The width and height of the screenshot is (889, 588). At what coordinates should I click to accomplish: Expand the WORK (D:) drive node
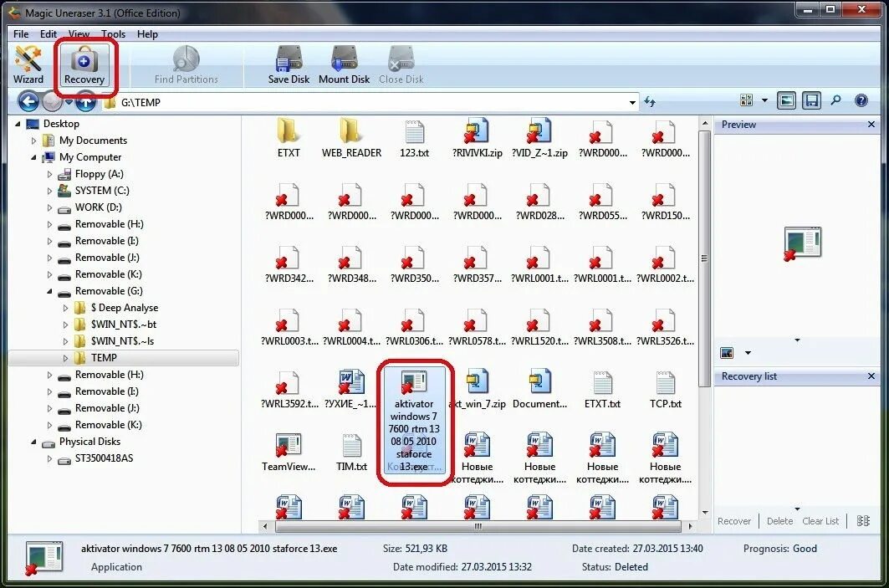point(49,207)
